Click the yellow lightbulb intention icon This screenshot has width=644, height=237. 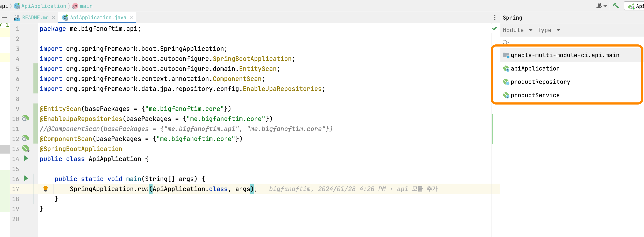46,189
